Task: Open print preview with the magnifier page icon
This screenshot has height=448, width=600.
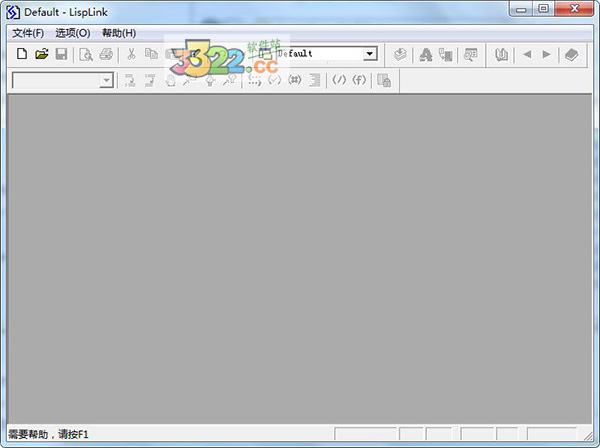Action: pos(86,54)
